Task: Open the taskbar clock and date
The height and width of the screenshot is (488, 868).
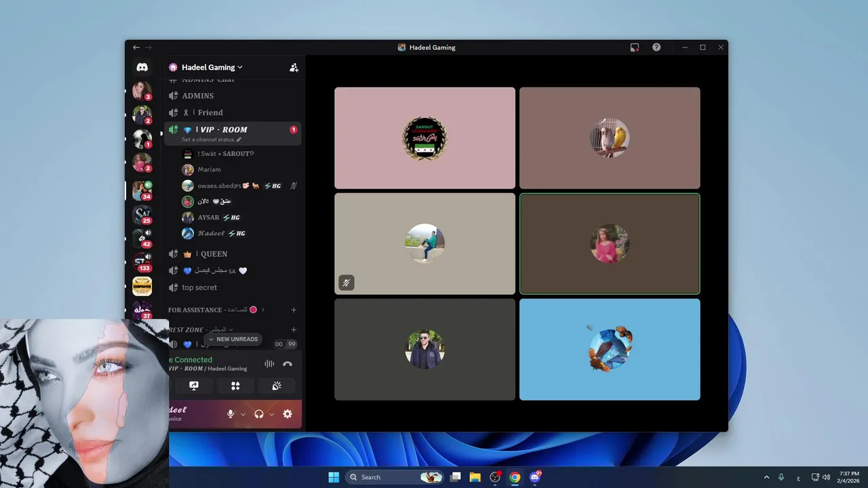Action: [849, 477]
